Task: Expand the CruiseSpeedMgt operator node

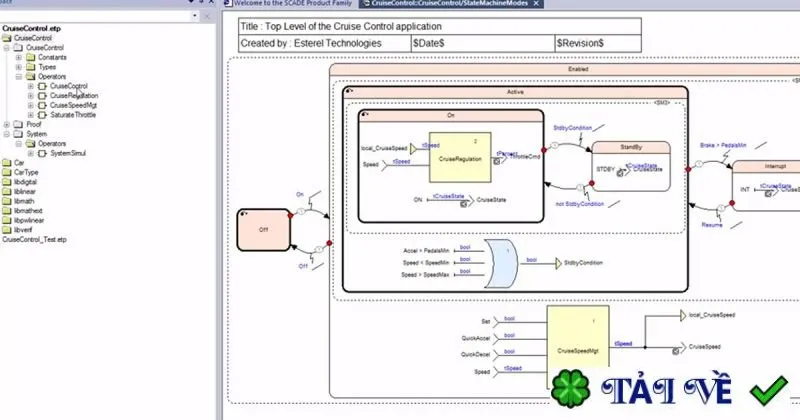Action: click(x=31, y=106)
